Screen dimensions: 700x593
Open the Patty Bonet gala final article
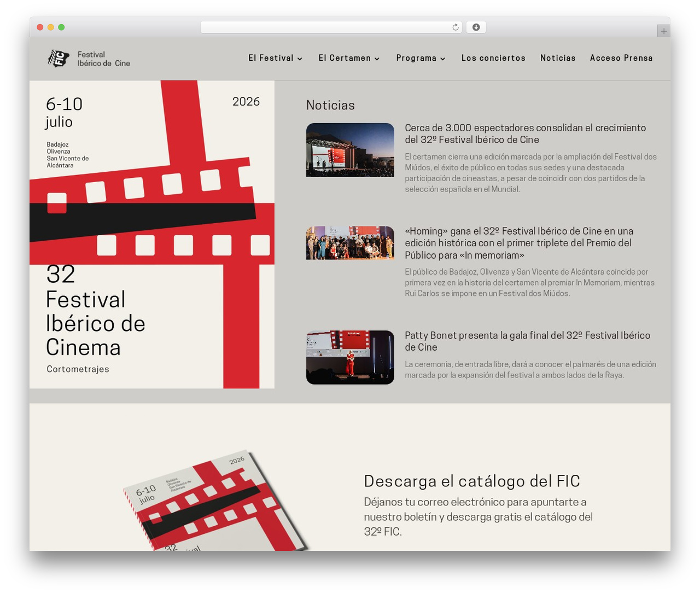point(528,341)
